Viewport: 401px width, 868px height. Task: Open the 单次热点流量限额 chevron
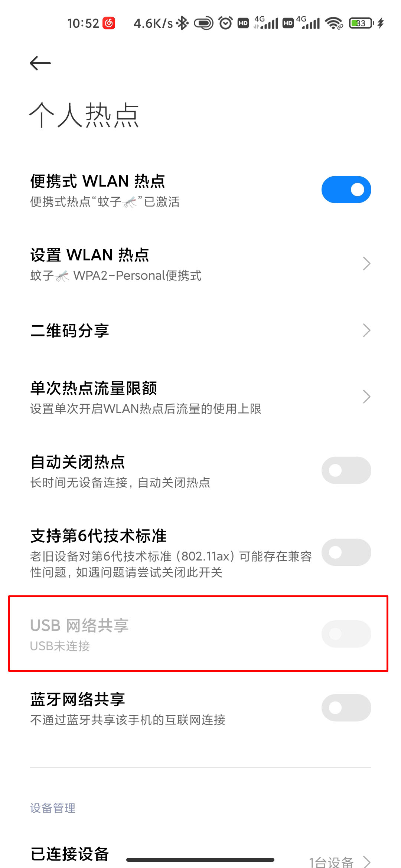tap(366, 397)
